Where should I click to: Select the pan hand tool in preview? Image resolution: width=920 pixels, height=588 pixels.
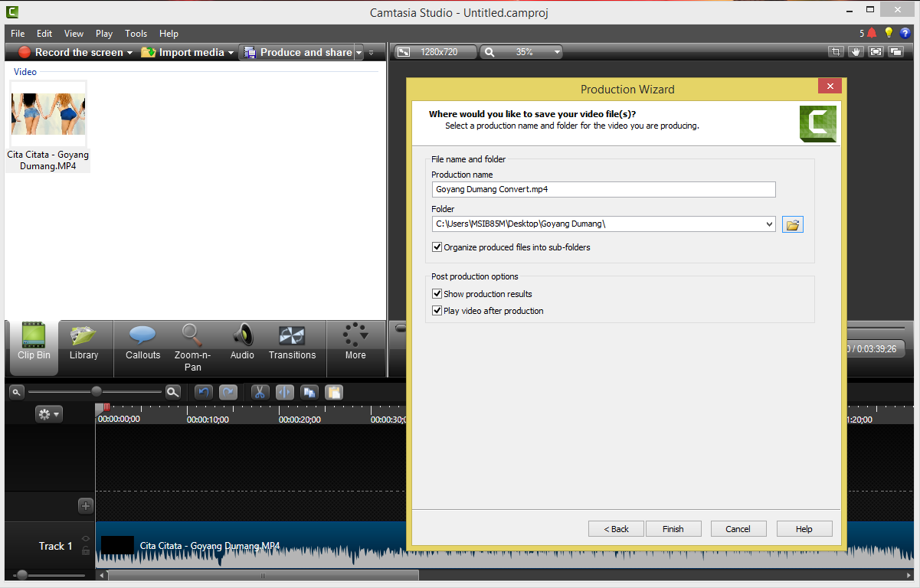coord(856,52)
